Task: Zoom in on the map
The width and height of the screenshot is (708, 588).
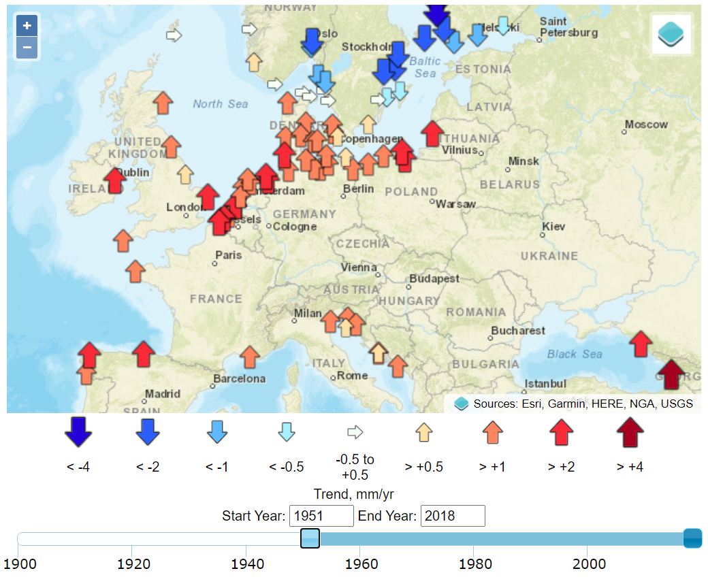Action: pyautogui.click(x=27, y=26)
